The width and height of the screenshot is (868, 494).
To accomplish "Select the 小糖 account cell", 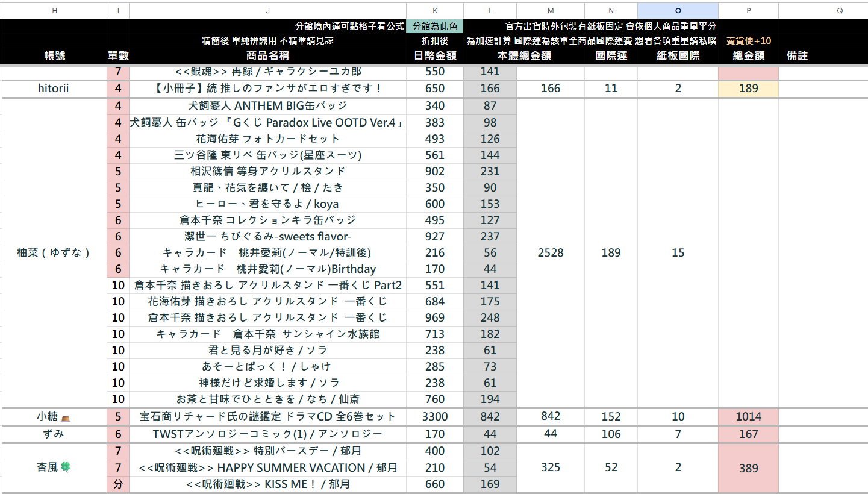I will [x=55, y=416].
